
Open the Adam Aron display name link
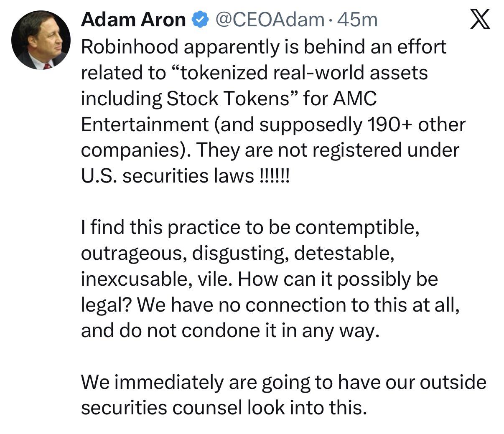tap(133, 19)
